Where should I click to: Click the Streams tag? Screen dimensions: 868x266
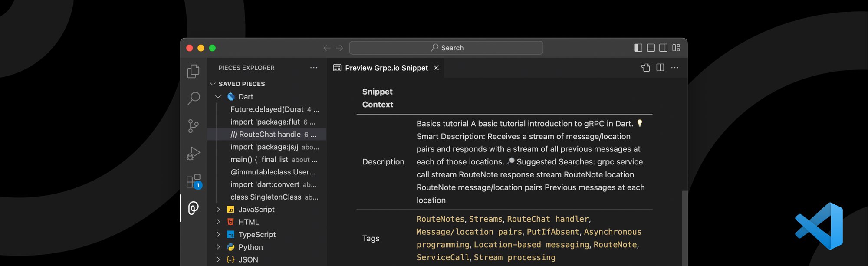[x=485, y=219]
